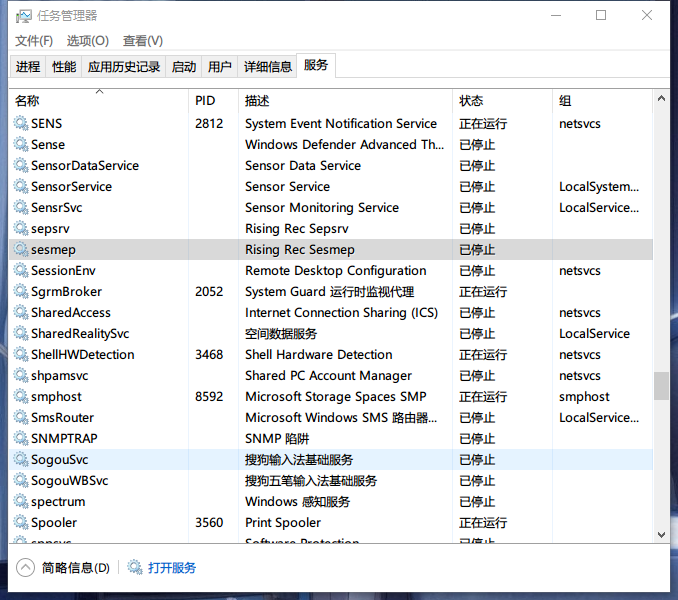678x600 pixels.
Task: Open the 文件(F) menu
Action: click(34, 41)
